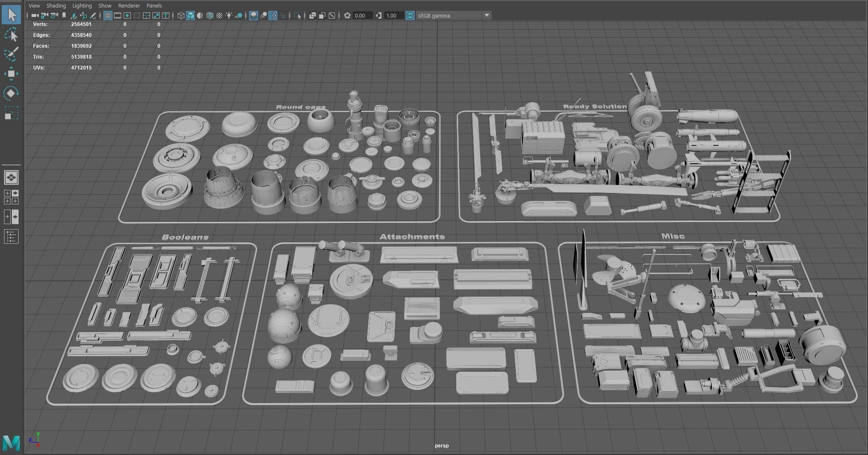868x455 pixels.
Task: Click the bookmark icon in panel toolbar
Action: pos(64,15)
